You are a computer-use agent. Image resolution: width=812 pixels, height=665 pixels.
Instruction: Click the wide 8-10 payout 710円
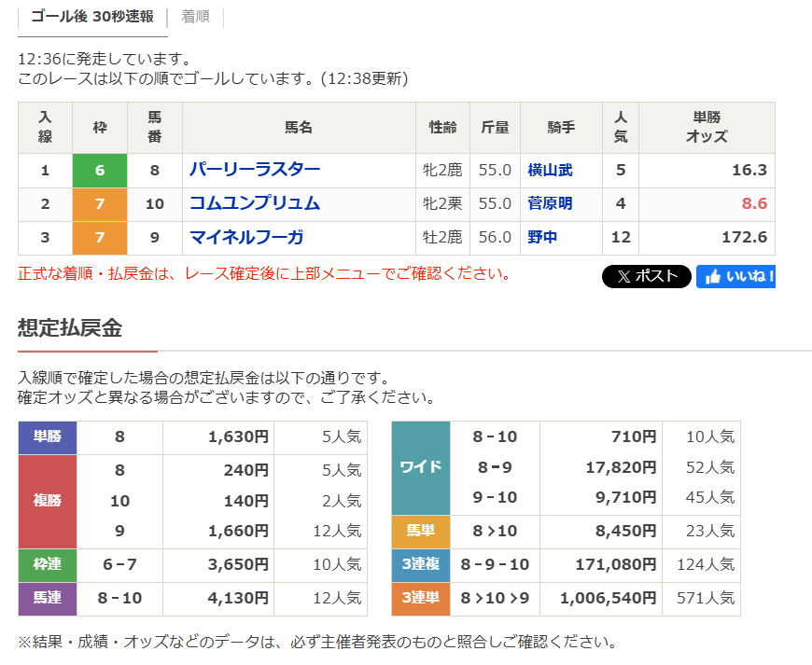(634, 436)
